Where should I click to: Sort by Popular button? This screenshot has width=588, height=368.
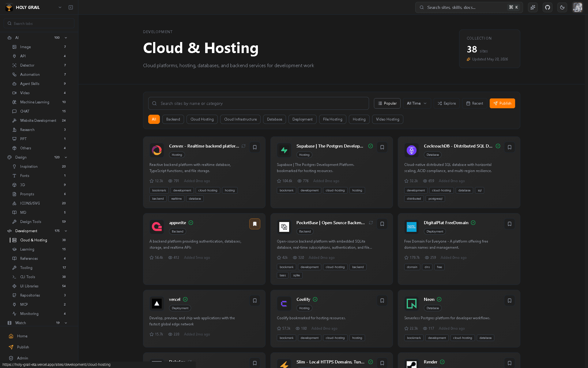pyautogui.click(x=387, y=103)
